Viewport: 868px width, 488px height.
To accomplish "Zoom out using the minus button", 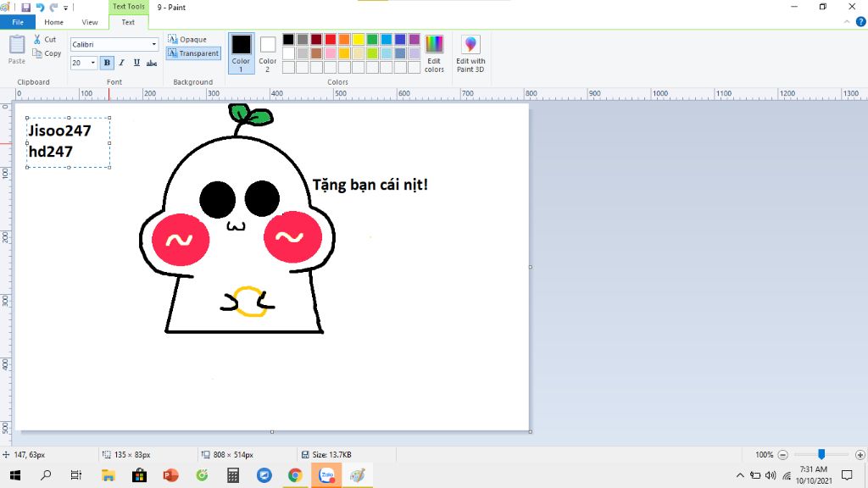I will click(x=782, y=455).
